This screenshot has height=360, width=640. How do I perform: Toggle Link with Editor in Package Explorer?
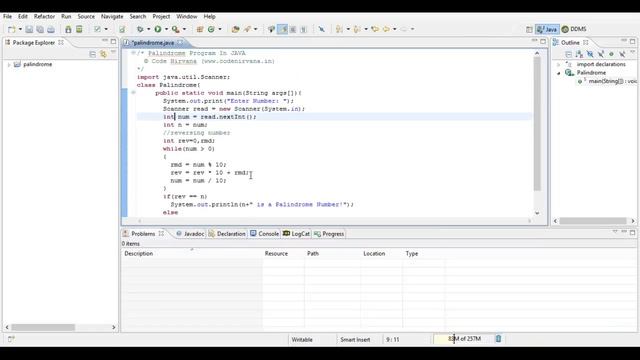[x=103, y=54]
